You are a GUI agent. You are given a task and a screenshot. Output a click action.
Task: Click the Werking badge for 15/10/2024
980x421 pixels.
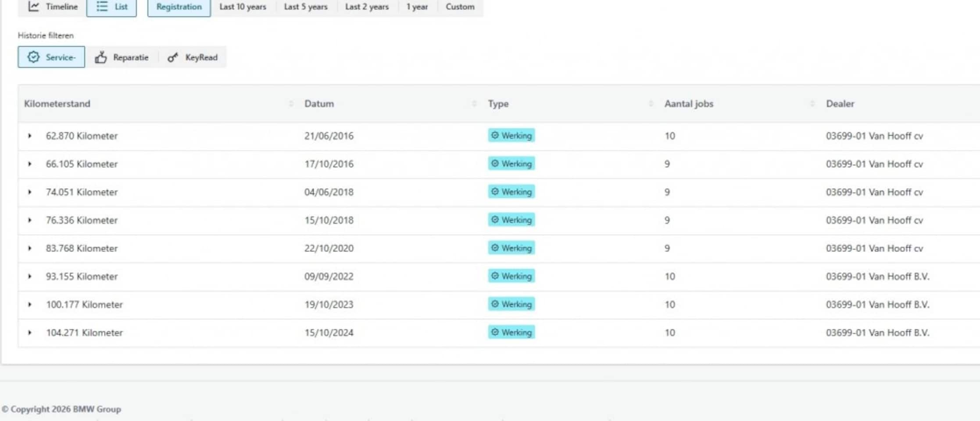pos(511,332)
